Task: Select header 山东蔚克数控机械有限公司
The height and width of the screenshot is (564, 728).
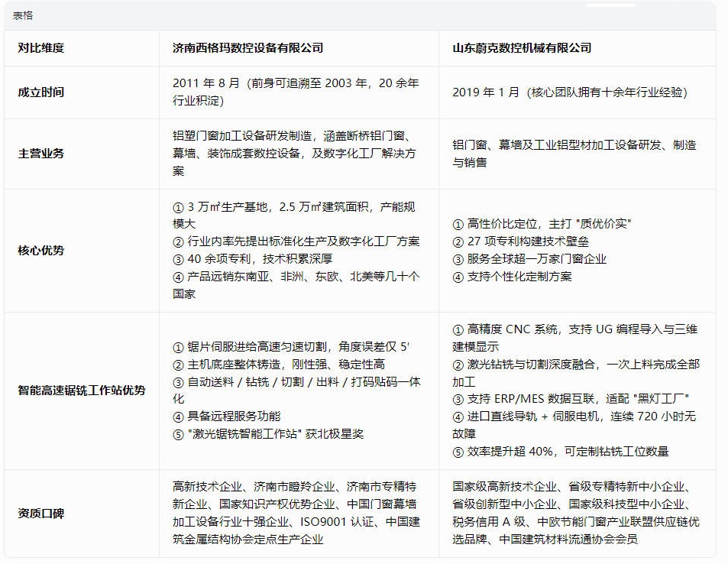Action: (x=522, y=48)
